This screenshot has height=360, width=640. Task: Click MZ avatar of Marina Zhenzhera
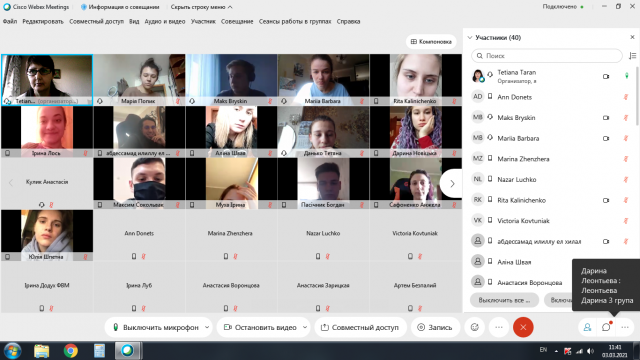478,158
